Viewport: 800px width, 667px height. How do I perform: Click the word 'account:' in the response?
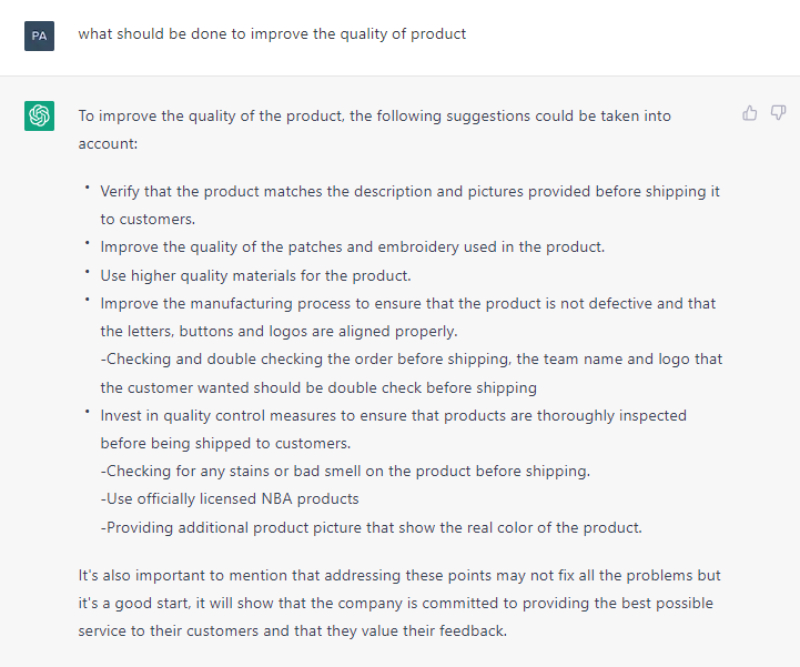(x=108, y=144)
